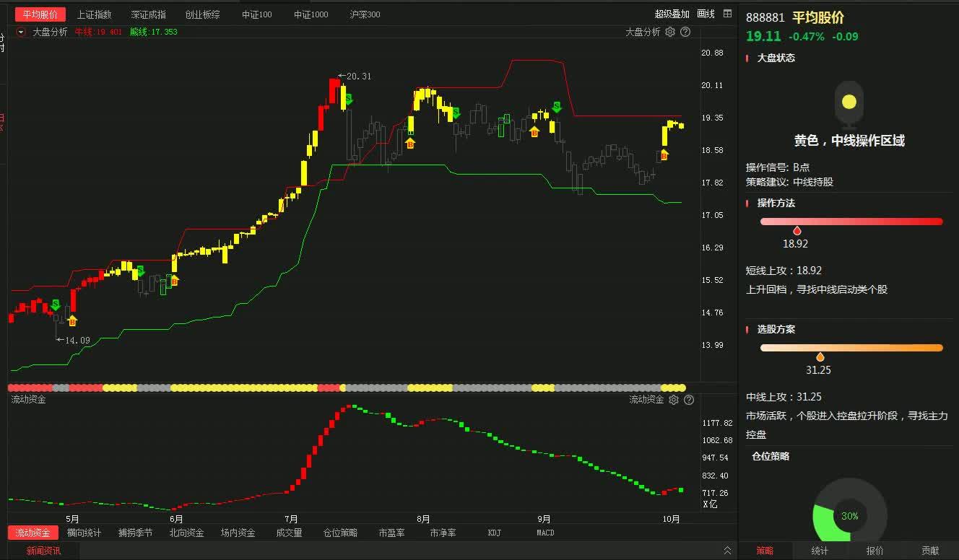Open the 贡献 side panel tab
Image resolution: width=959 pixels, height=560 pixels.
930,551
